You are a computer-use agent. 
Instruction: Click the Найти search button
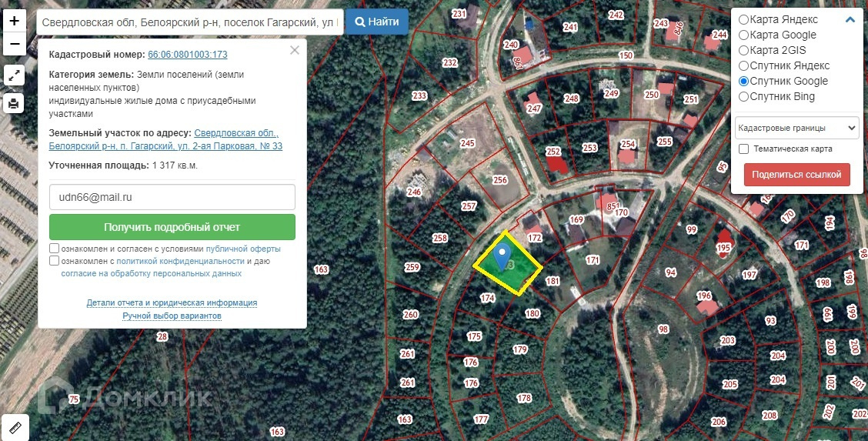pyautogui.click(x=377, y=22)
